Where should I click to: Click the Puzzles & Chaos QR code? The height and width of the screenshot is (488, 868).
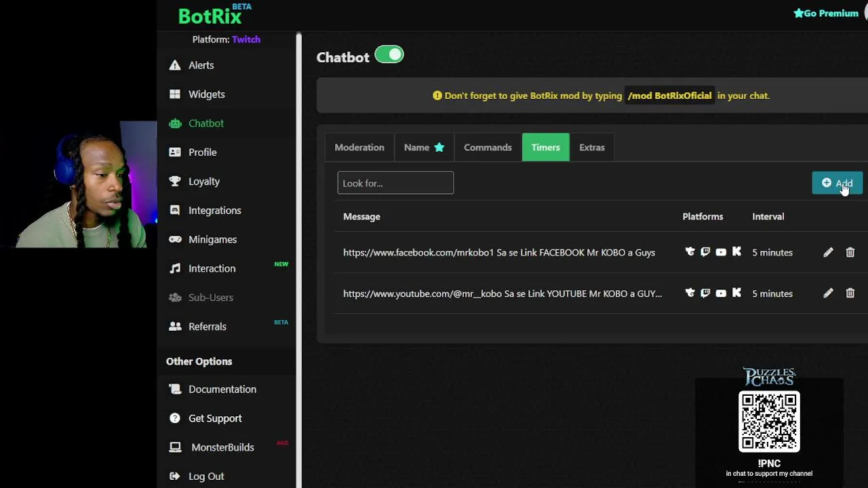(x=769, y=422)
